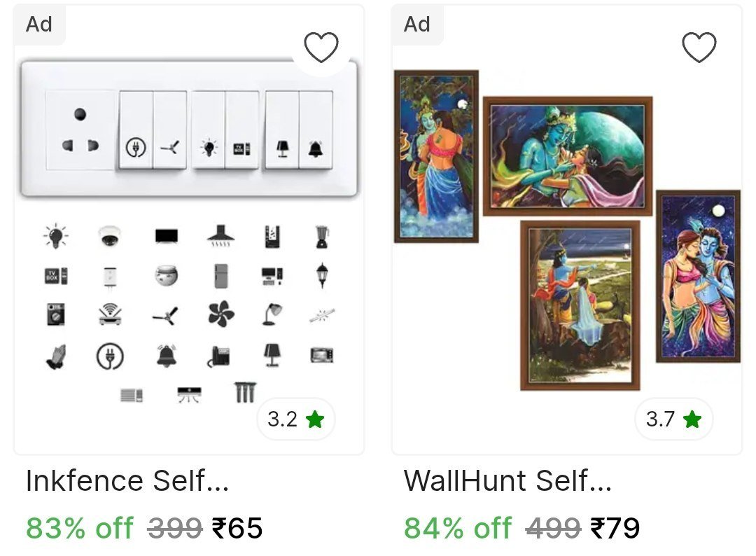Viewport: 756px width, 556px height.
Task: Click the 84% off discount text
Action: pyautogui.click(x=458, y=528)
